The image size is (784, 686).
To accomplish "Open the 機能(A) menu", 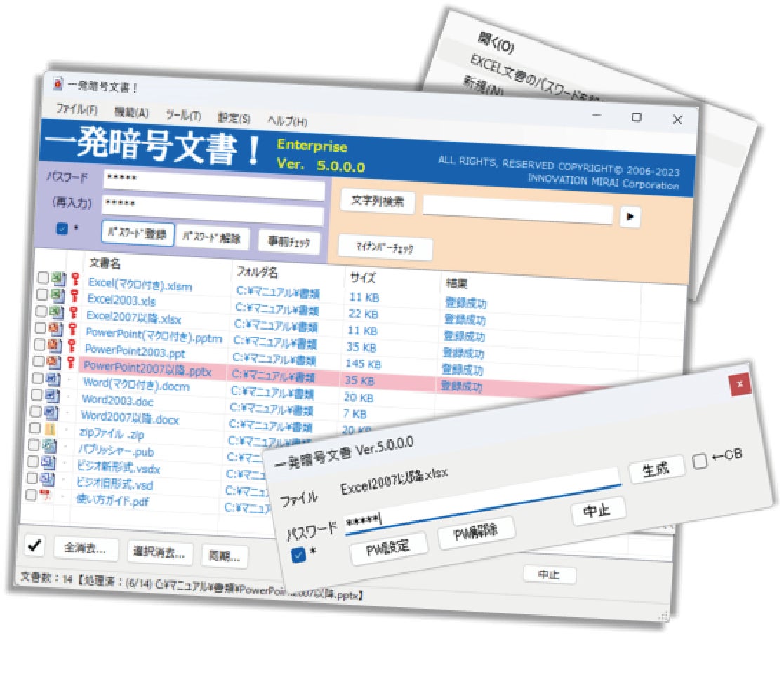I will [131, 112].
